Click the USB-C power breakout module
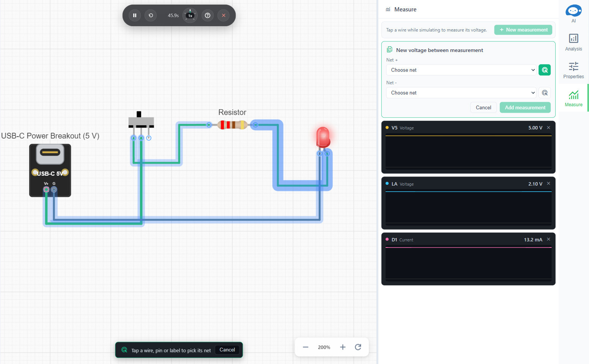 50,170
